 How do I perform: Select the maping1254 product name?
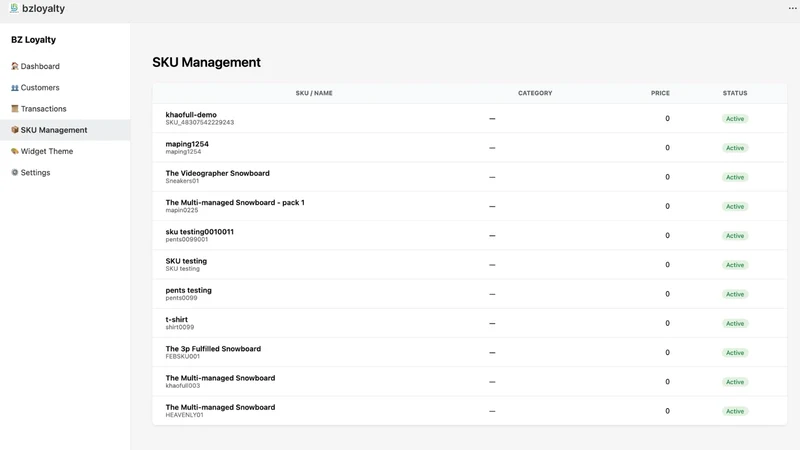coord(187,144)
